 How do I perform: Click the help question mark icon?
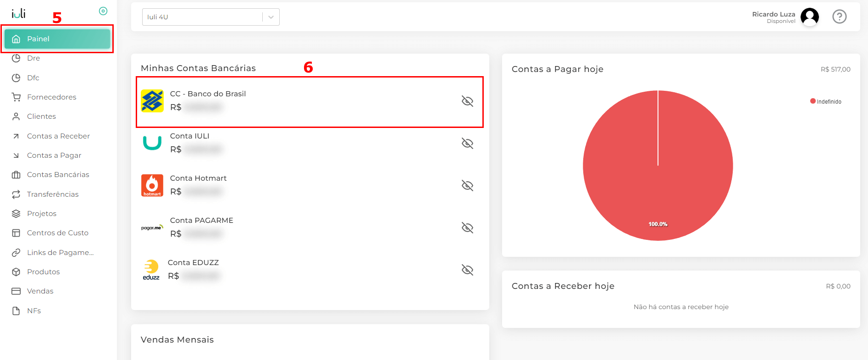[x=839, y=17]
